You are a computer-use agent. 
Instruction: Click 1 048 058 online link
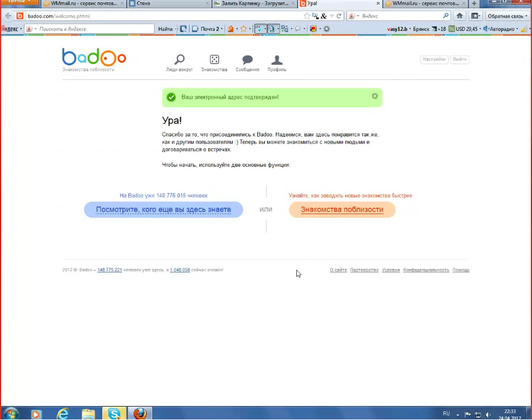pyautogui.click(x=180, y=269)
